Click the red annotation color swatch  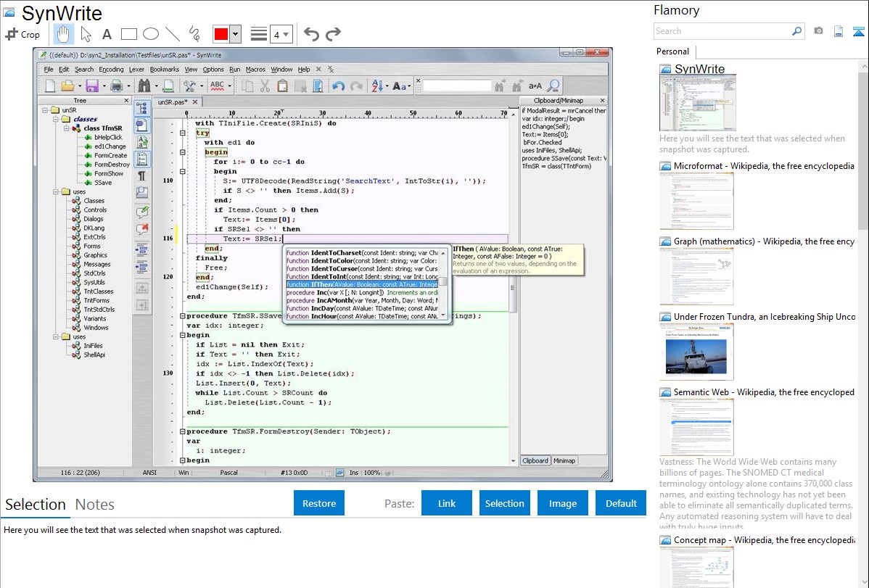(x=221, y=34)
